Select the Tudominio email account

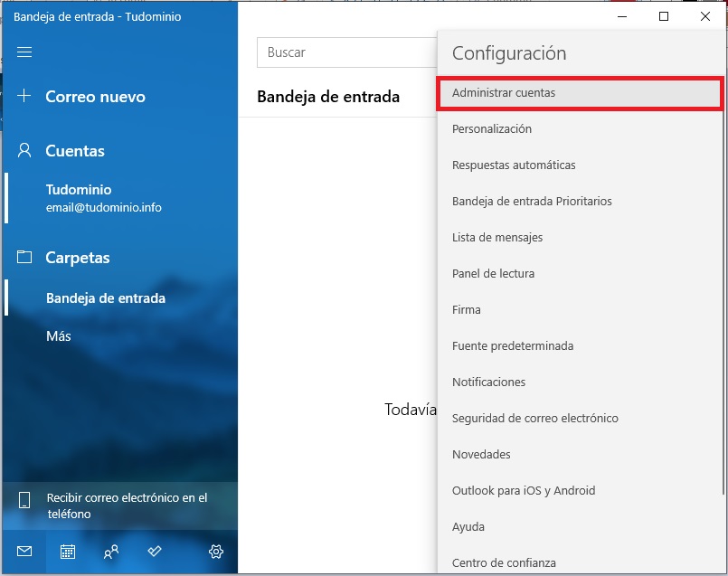120,198
